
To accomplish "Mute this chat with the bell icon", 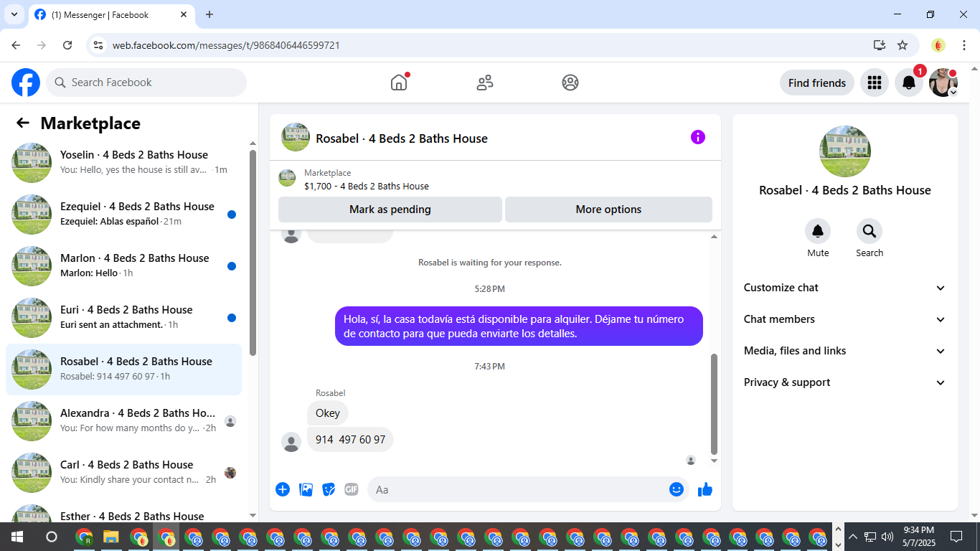I will [818, 231].
